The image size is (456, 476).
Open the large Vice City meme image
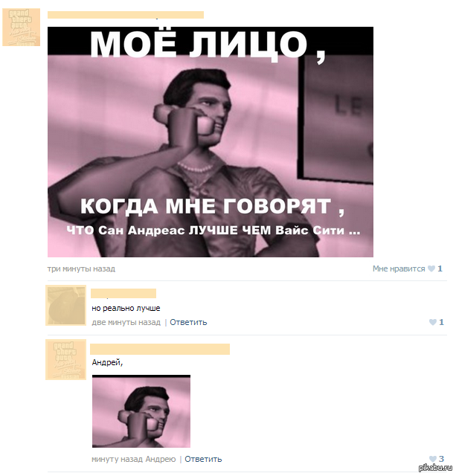[211, 142]
